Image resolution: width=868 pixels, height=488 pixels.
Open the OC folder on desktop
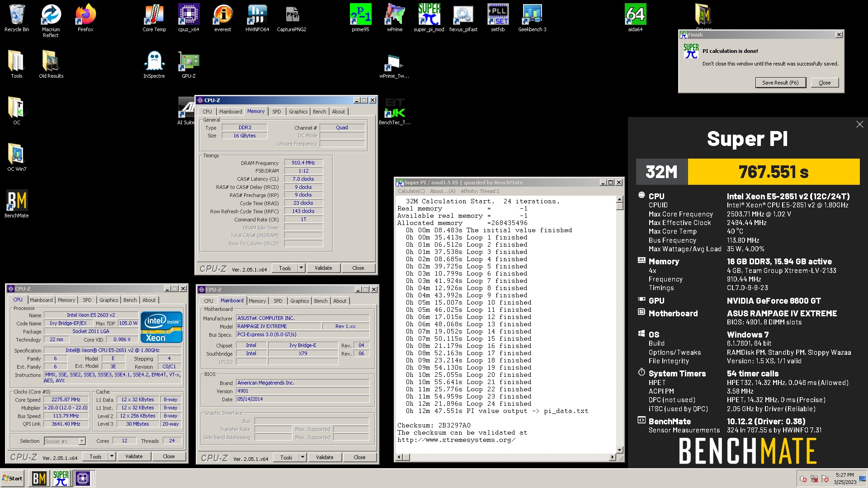click(17, 111)
